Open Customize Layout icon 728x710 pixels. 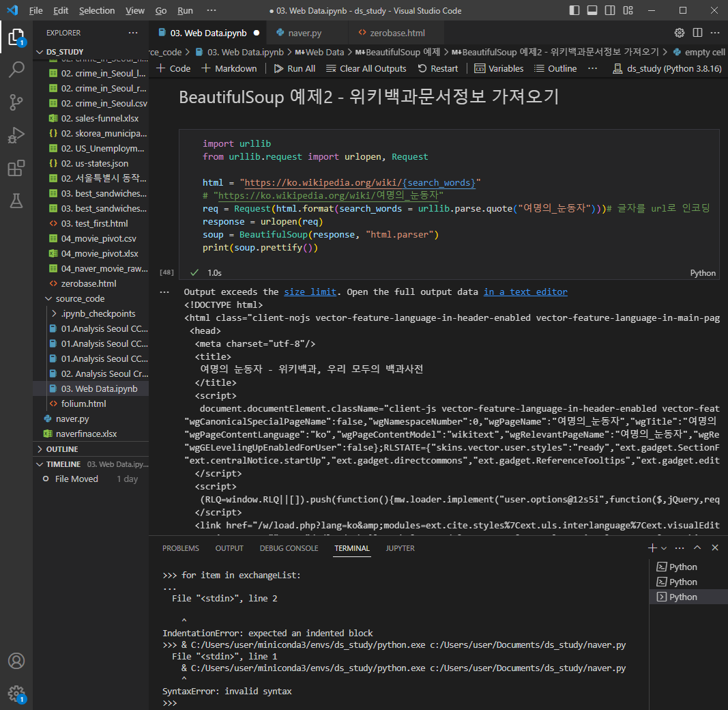pyautogui.click(x=628, y=10)
